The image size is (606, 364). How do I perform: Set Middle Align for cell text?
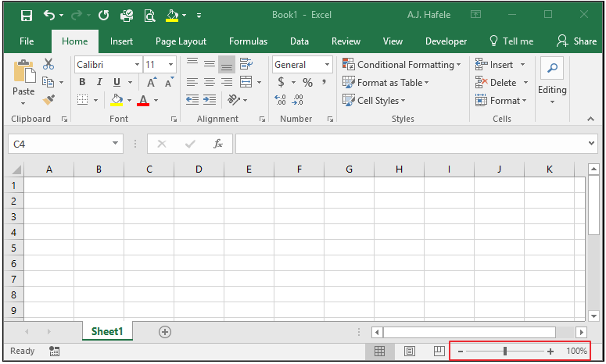click(210, 64)
